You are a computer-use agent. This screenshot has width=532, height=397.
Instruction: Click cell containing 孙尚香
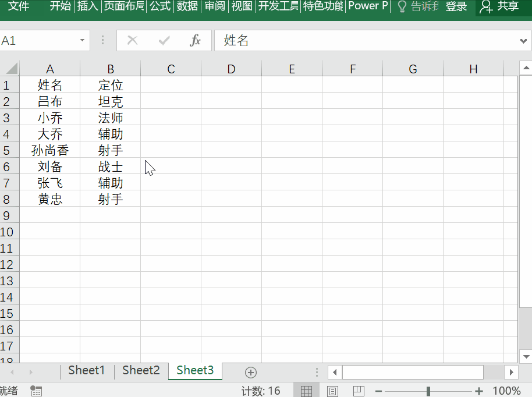coord(50,150)
